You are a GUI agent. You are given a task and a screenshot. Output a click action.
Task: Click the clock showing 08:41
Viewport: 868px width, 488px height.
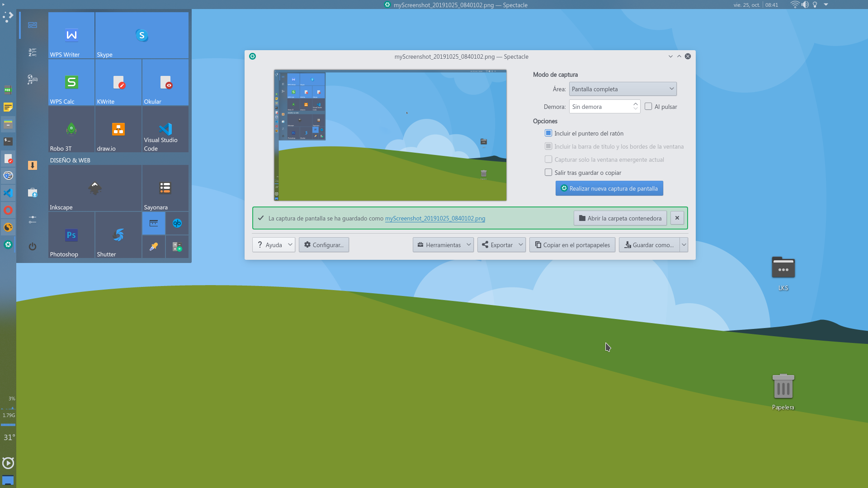coord(772,5)
